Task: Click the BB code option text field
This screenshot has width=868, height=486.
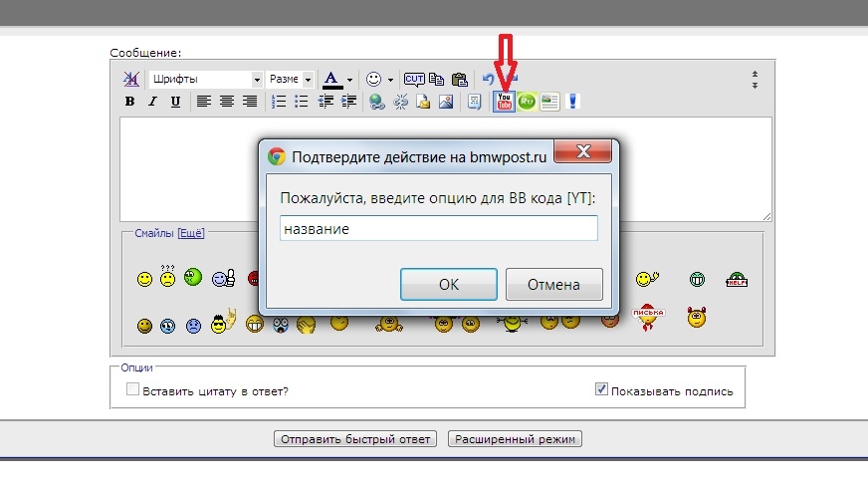Action: point(438,228)
